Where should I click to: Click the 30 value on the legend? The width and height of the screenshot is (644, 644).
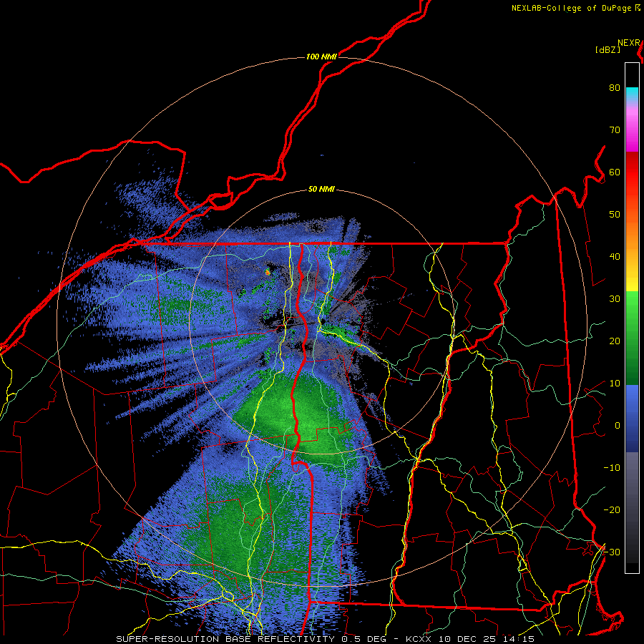tap(615, 298)
